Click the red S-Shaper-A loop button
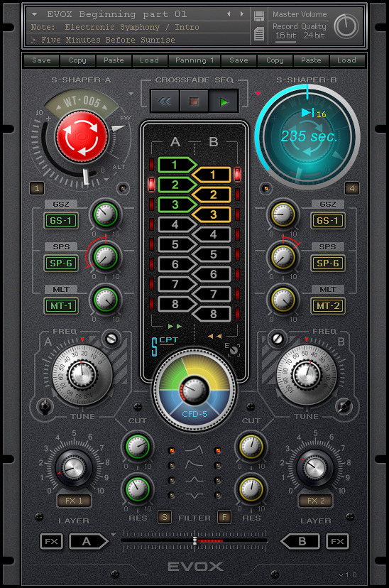 [x=82, y=137]
